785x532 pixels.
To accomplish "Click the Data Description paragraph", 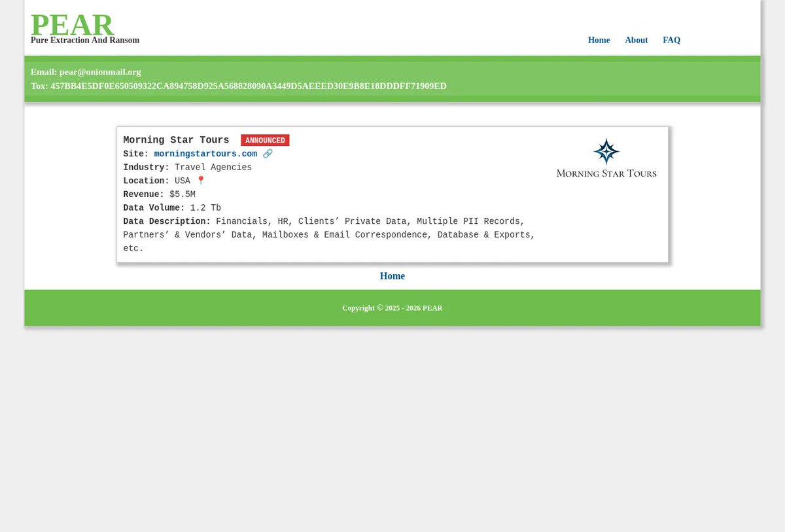I will pyautogui.click(x=329, y=235).
